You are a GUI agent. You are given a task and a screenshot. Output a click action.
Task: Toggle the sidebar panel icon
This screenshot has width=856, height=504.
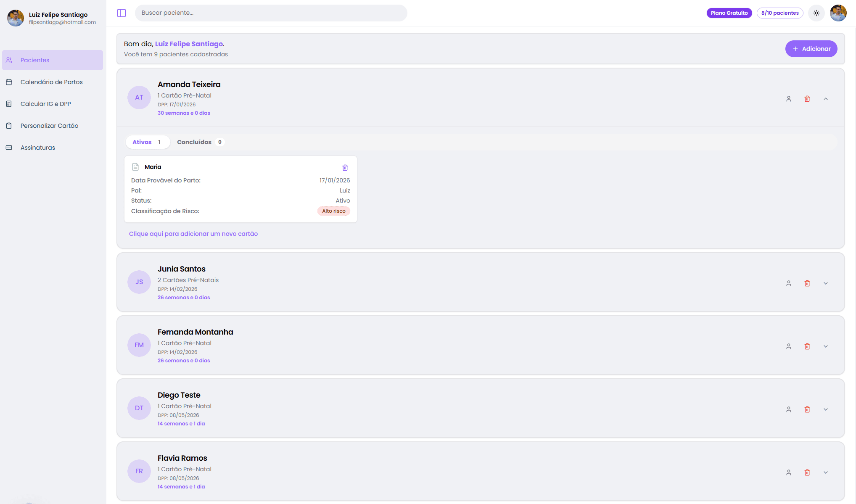(122, 13)
